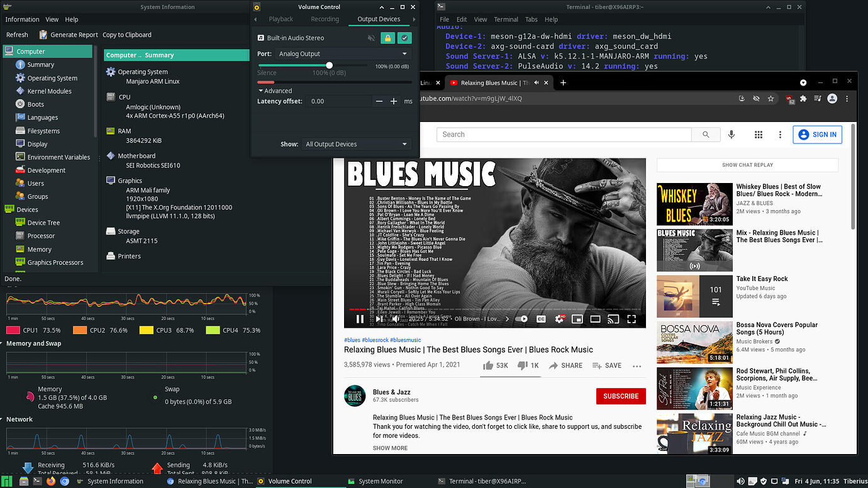Toggle Autoplay switch in the YouTube player

pos(521,319)
